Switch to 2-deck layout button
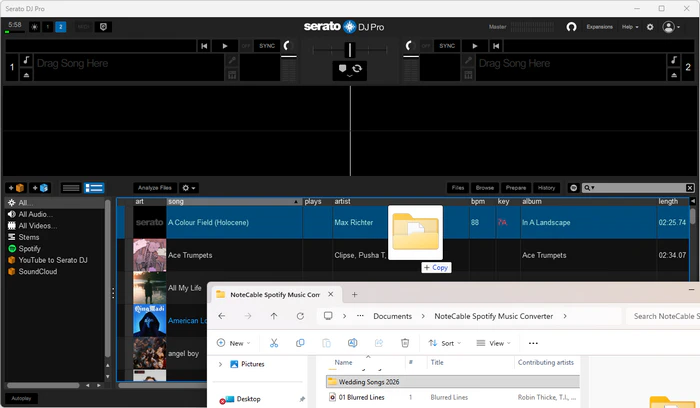This screenshot has width=700, height=408. pos(61,27)
